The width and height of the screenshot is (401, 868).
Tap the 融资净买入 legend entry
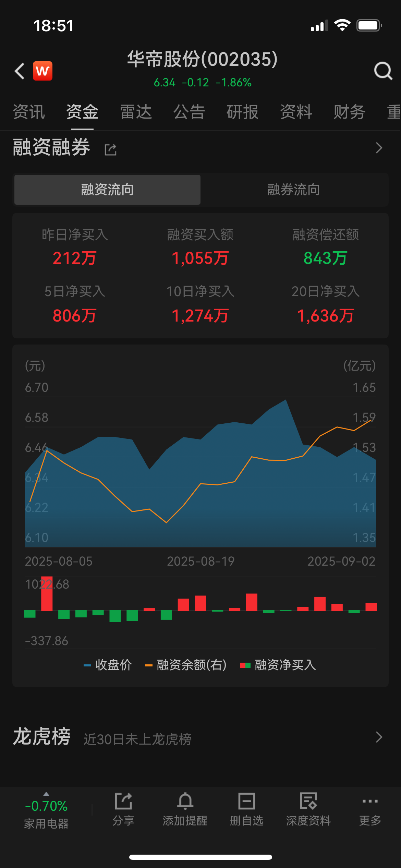tap(278, 665)
